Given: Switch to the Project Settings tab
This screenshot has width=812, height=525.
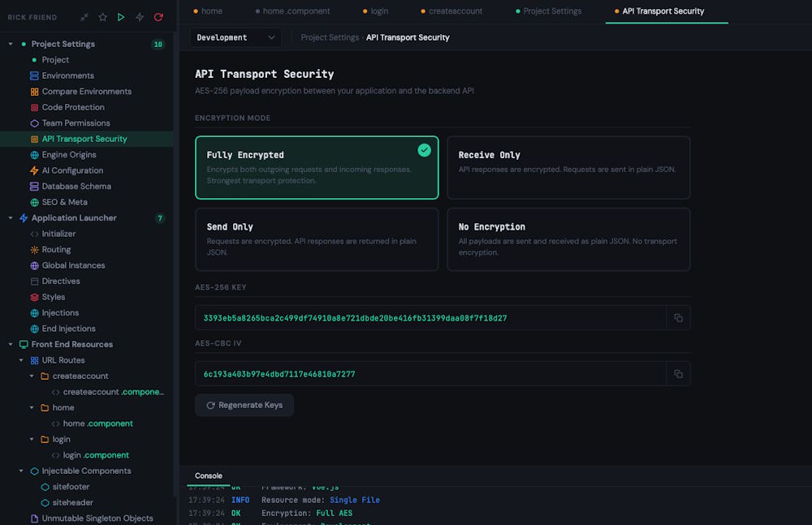Looking at the screenshot, I should 548,11.
